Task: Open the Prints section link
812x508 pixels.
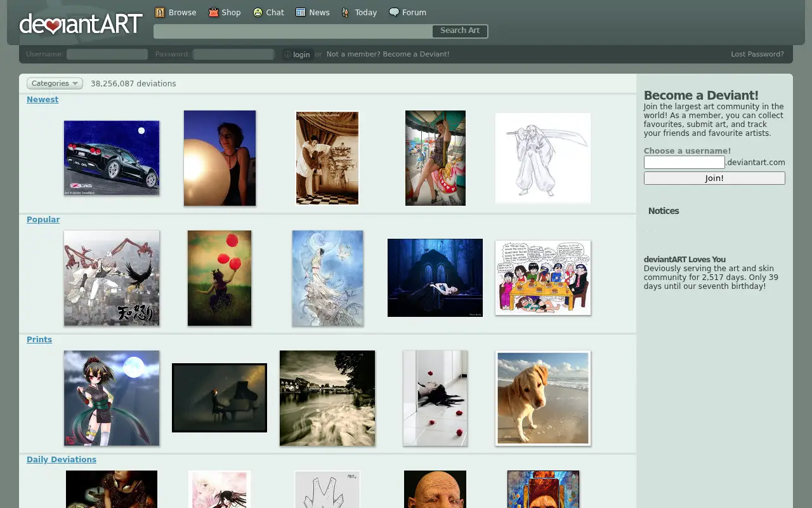Action: [x=39, y=340]
